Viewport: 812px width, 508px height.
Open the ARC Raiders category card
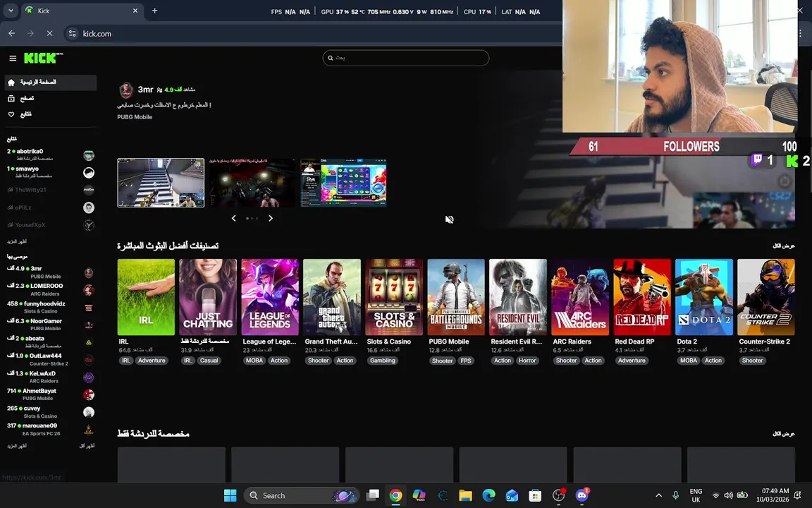click(580, 297)
